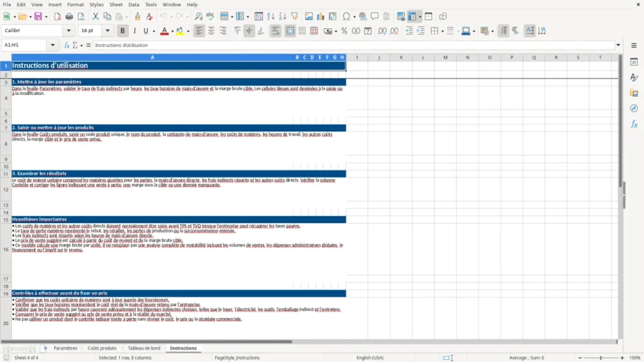The width and height of the screenshot is (644, 362).
Task: Toggle Wrap Text
Action: 275,31
